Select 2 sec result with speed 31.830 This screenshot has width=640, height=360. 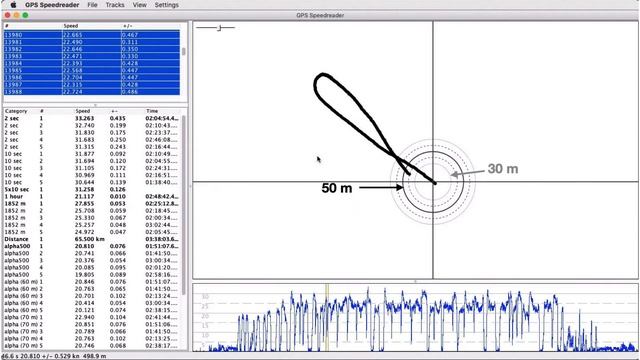pyautogui.click(x=92, y=133)
